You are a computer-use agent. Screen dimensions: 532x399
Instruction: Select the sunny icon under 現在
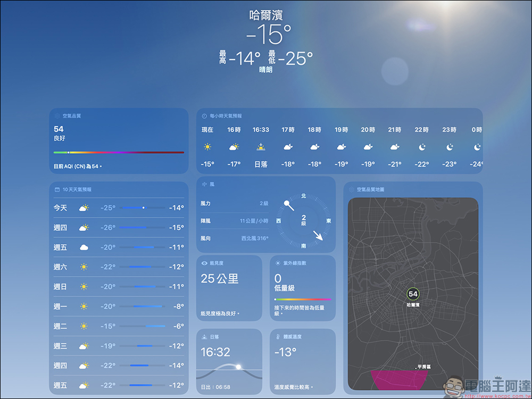[x=206, y=146]
